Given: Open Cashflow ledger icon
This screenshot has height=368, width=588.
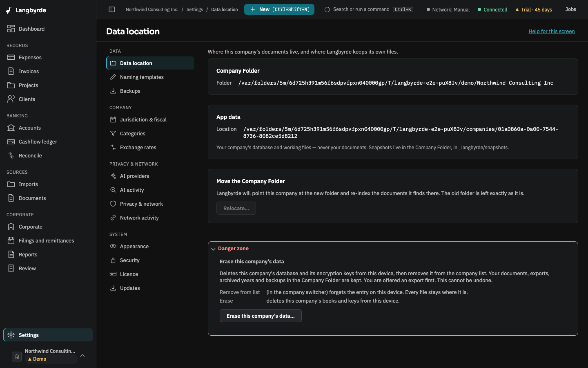Looking at the screenshot, I should pos(11,142).
